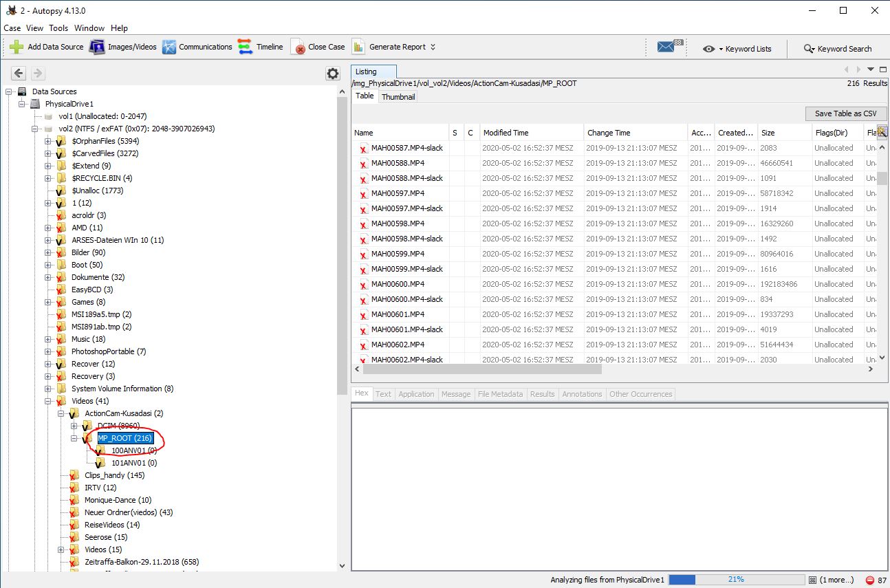The image size is (890, 588).
Task: Open Keyword Search box
Action: tap(838, 49)
